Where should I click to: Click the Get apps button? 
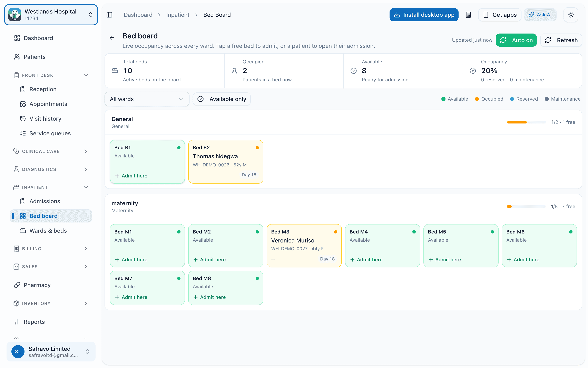coord(500,15)
